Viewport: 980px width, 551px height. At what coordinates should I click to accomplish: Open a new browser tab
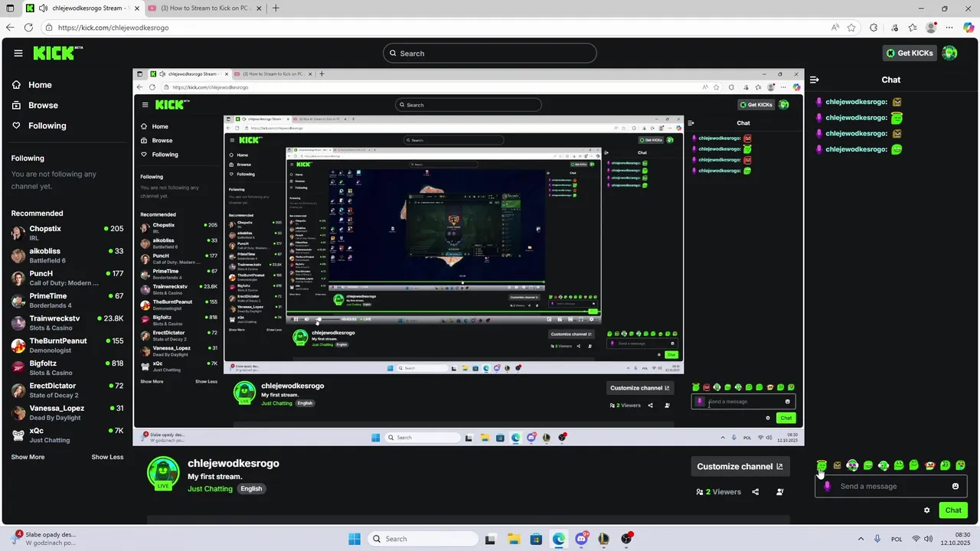tap(276, 8)
